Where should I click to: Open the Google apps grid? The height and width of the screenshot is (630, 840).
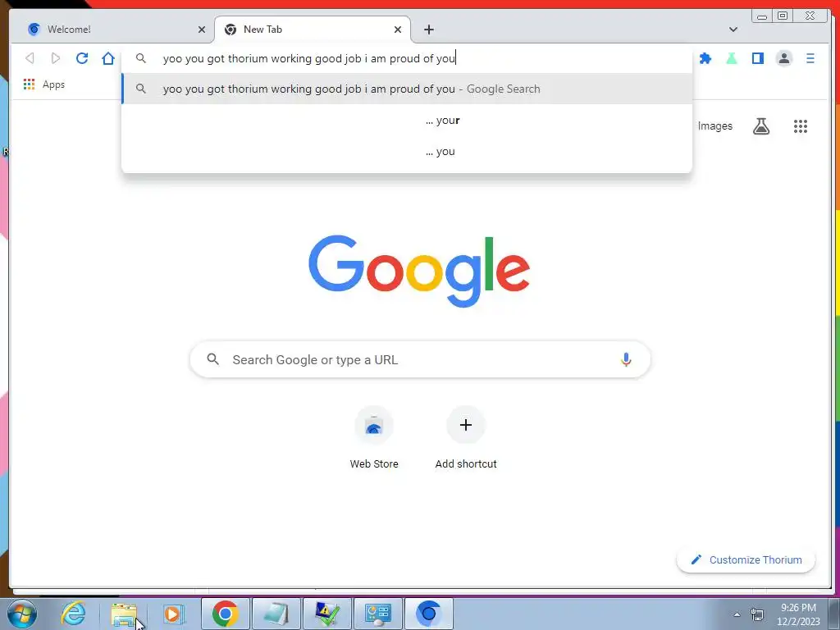click(801, 126)
